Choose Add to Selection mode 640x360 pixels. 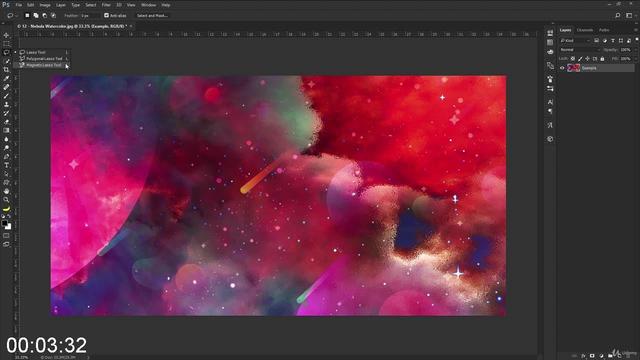[36, 16]
